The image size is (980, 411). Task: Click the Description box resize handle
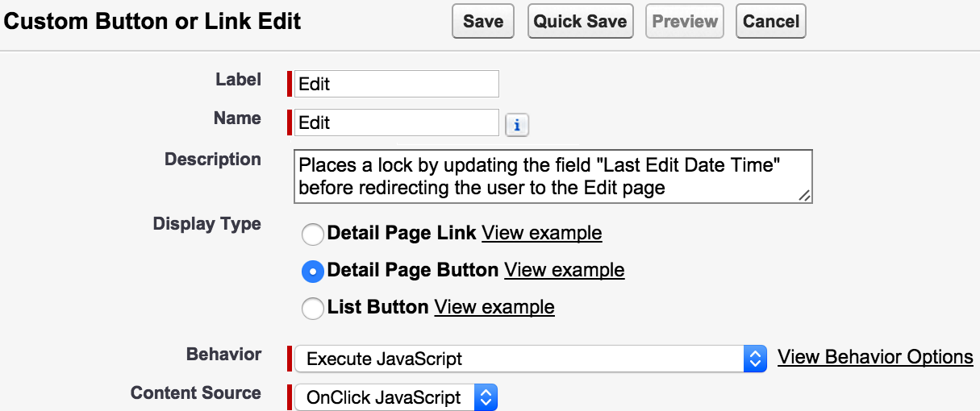(x=804, y=195)
